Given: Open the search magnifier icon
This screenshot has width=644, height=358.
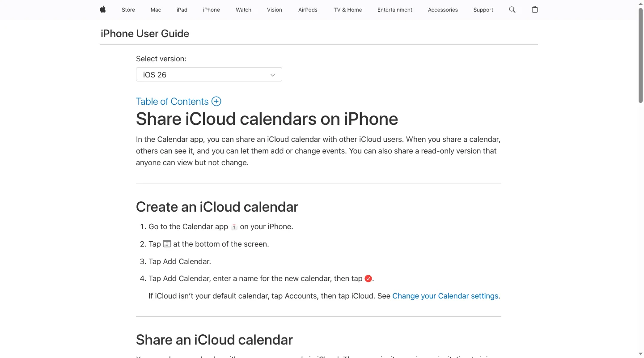Looking at the screenshot, I should pos(512,9).
